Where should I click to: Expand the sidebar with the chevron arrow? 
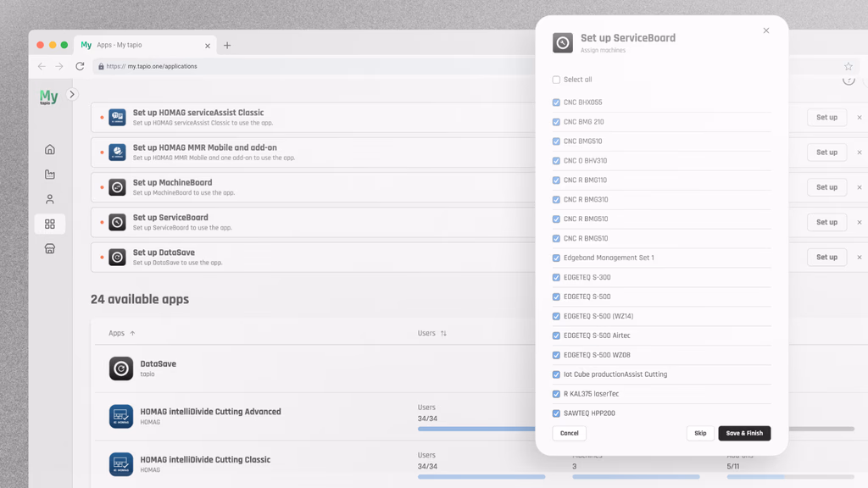(x=72, y=95)
